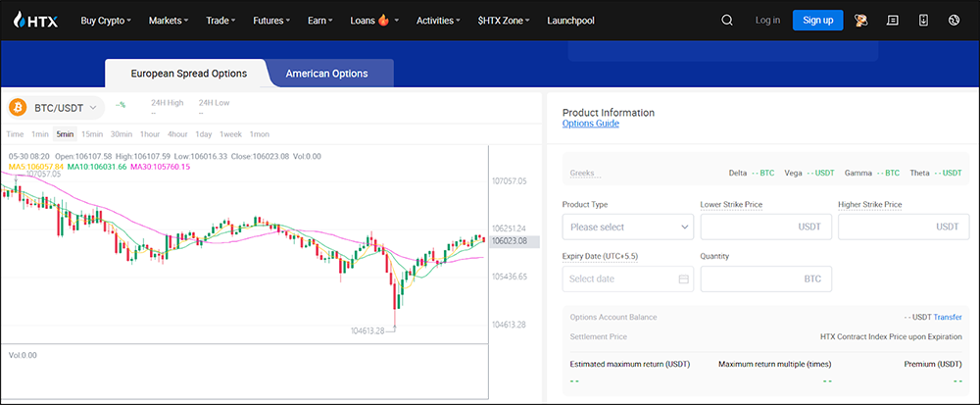This screenshot has height=405, width=980.
Task: Click the MA30:105760.15 indicator label
Action: pyautogui.click(x=160, y=167)
